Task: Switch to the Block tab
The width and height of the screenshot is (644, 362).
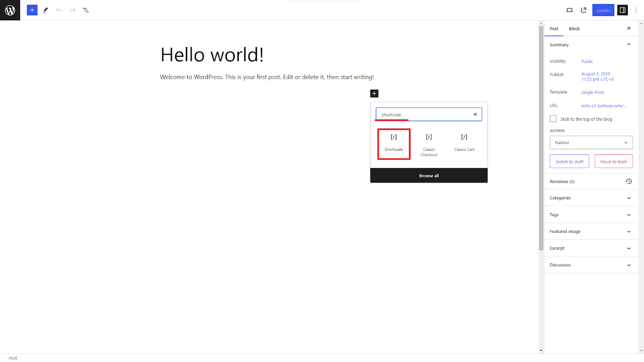Action: click(574, 29)
